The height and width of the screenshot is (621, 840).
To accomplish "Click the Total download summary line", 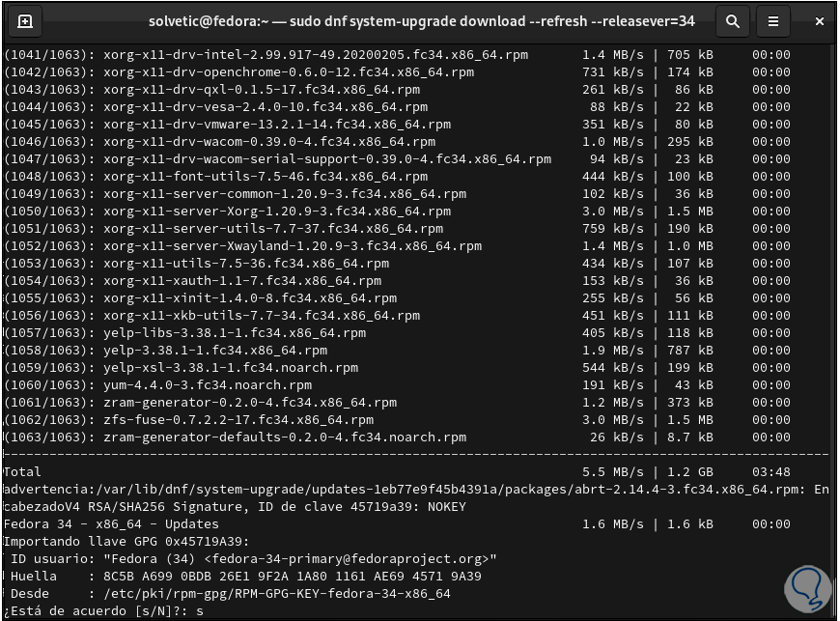I will (x=24, y=472).
